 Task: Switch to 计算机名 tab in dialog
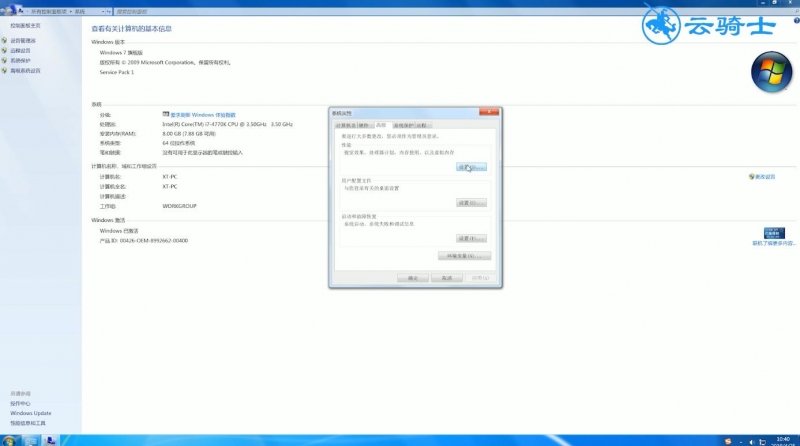pos(345,126)
